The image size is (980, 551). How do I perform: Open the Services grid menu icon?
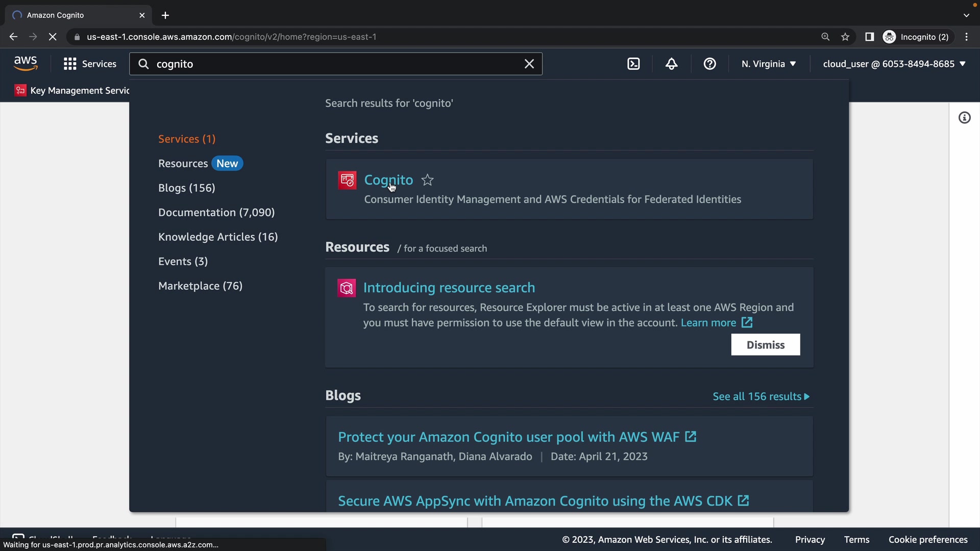[x=70, y=64]
